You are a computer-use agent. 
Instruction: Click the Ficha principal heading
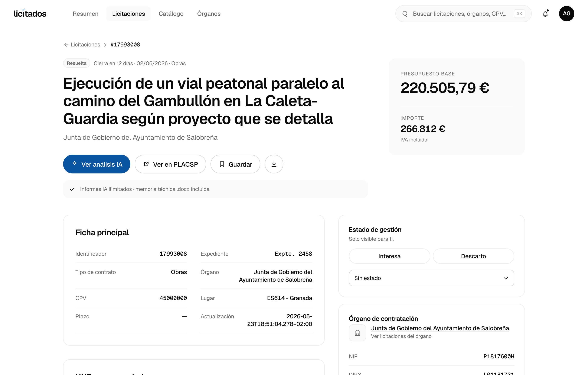point(102,233)
